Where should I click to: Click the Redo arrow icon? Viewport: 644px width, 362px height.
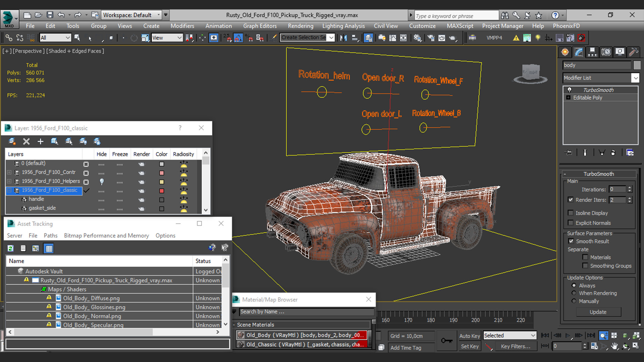coord(78,15)
